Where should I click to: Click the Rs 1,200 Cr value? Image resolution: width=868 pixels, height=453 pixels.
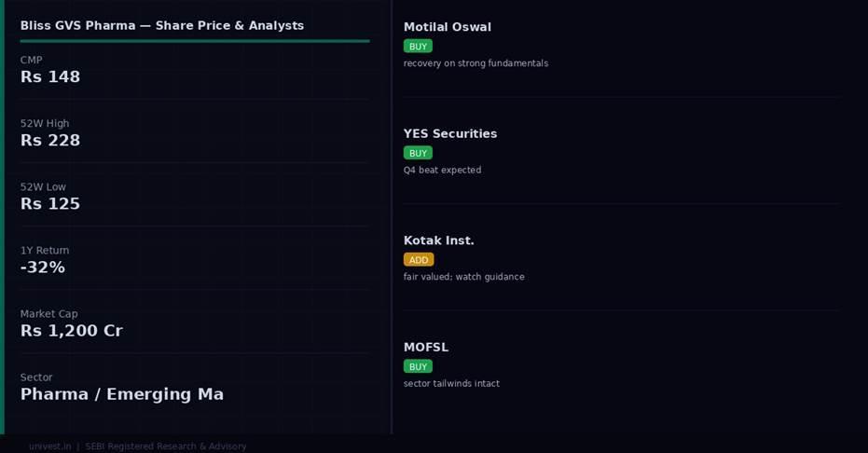[x=72, y=331]
